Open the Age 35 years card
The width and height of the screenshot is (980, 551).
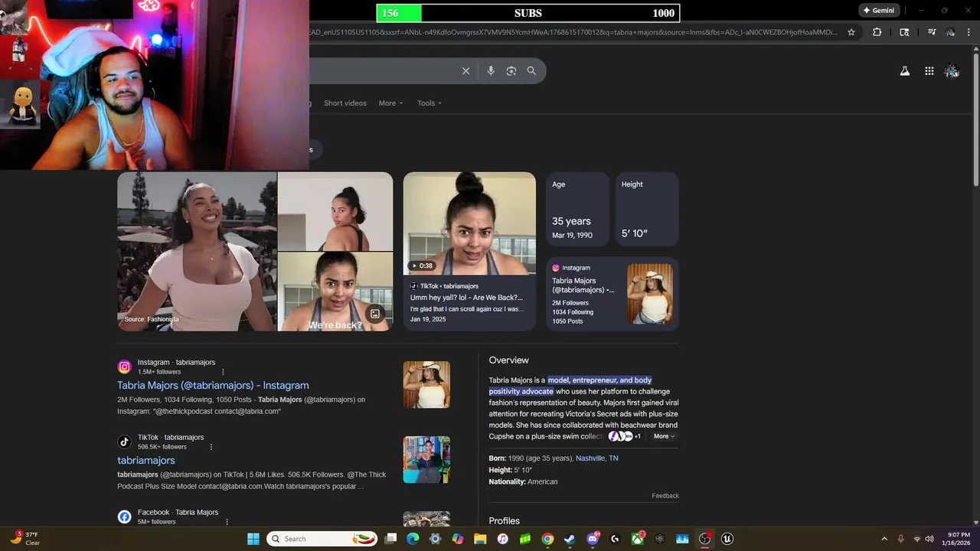(x=578, y=209)
